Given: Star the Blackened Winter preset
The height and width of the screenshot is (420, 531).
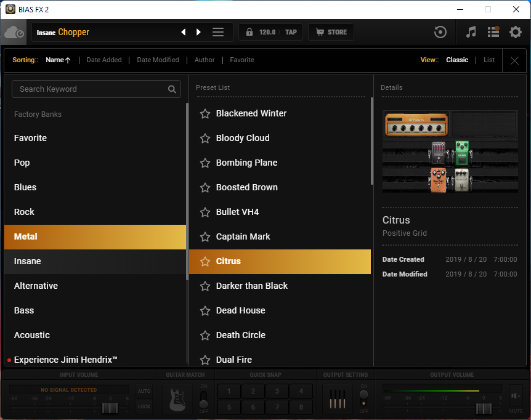Looking at the screenshot, I should 205,114.
